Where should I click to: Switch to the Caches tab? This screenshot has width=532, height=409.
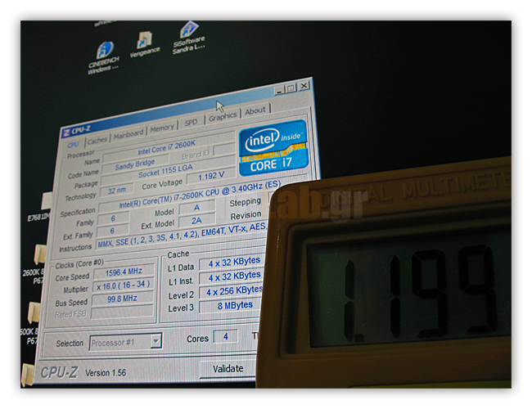click(x=97, y=140)
